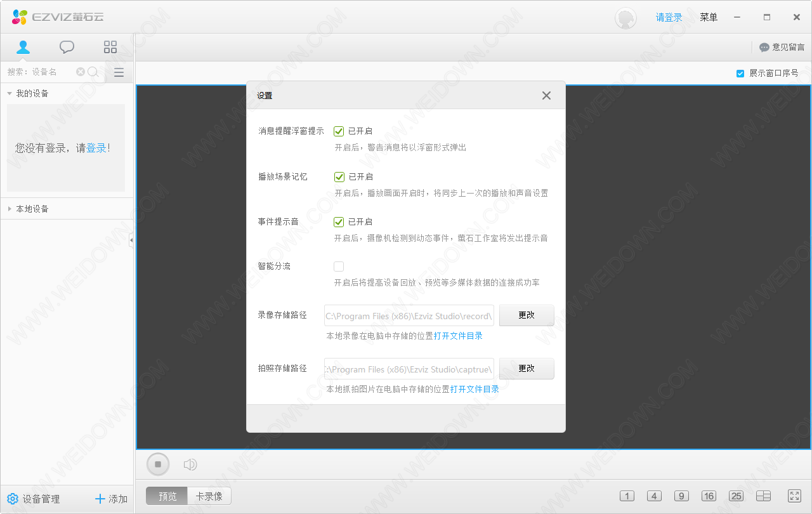
Task: Switch to 4-window layout
Action: pos(654,496)
